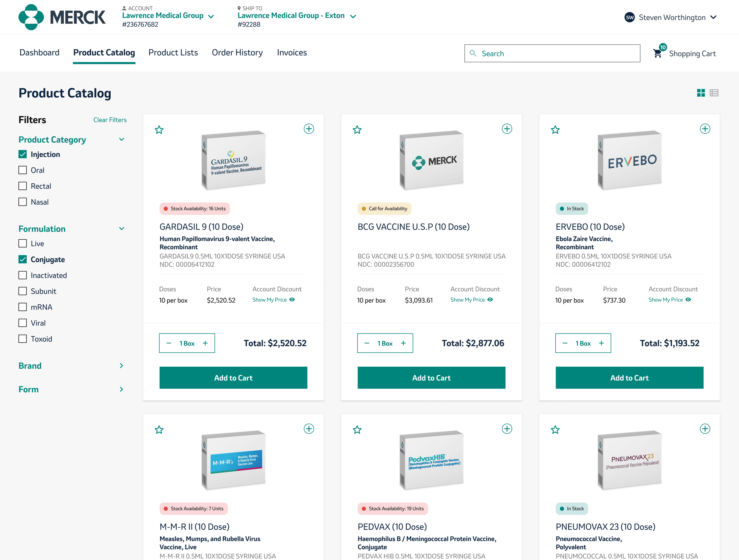Favorite GARDASIL 9 with the star
The height and width of the screenshot is (560, 739).
159,130
